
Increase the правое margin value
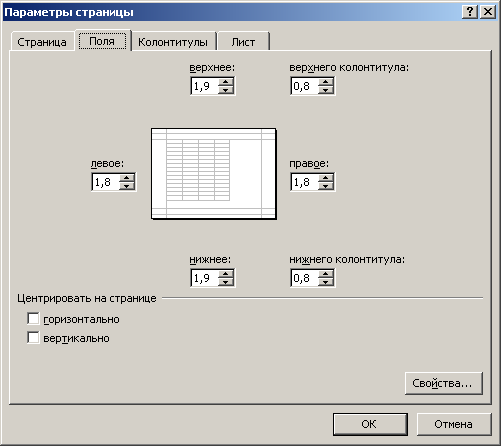click(326, 178)
